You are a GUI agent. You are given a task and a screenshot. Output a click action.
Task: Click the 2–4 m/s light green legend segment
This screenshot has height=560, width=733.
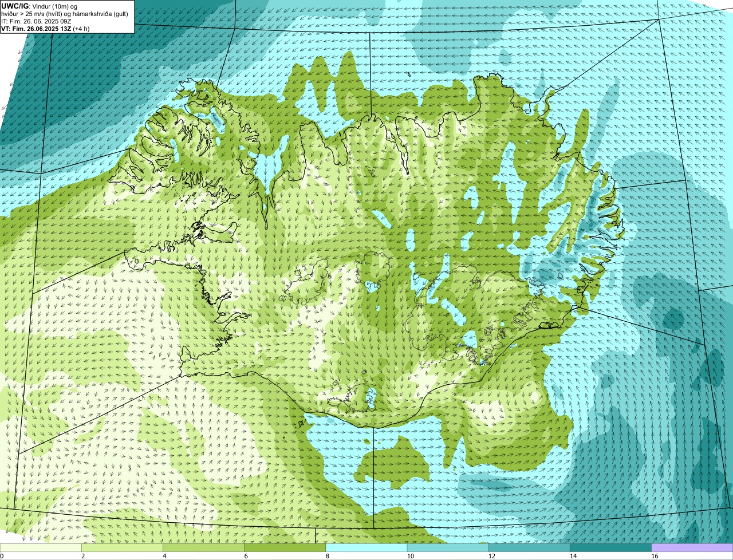(122, 548)
